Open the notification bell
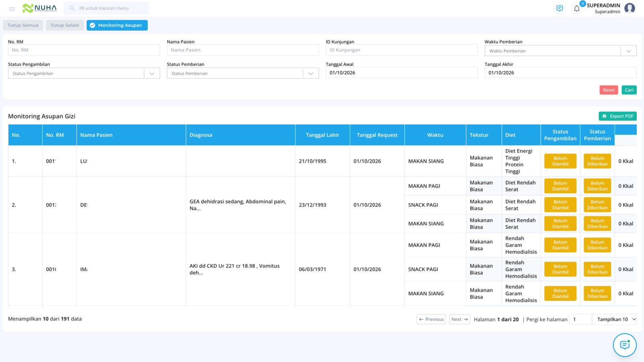644x362 pixels. [577, 8]
